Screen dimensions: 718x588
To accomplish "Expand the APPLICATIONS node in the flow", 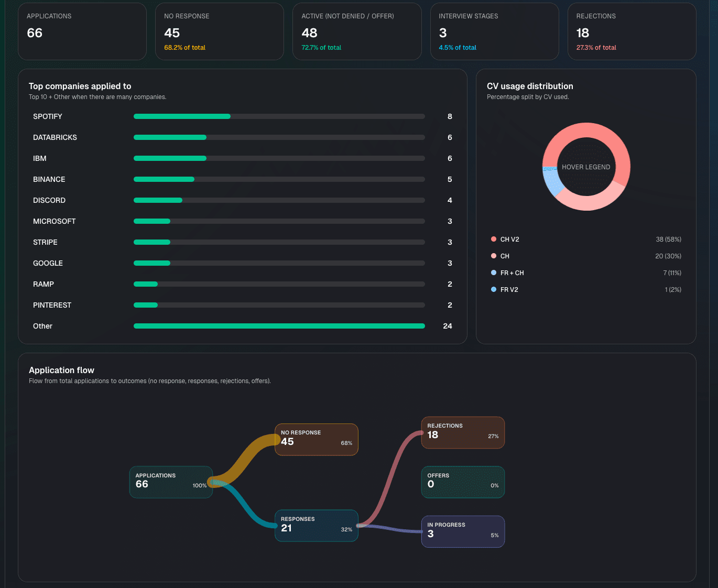I will coord(171,482).
